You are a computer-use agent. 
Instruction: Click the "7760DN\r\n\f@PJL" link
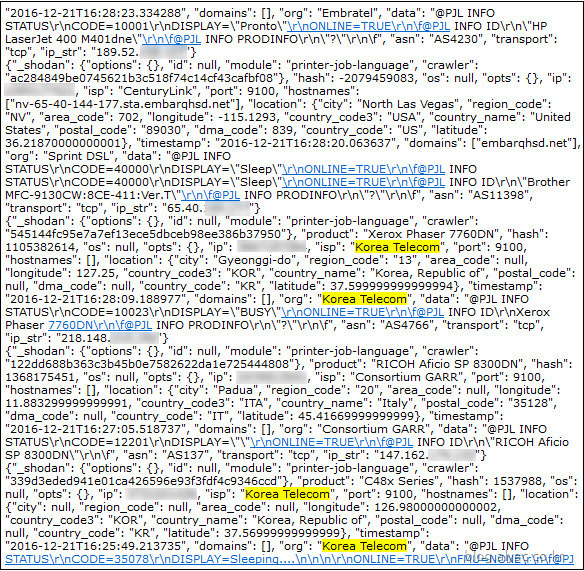coord(100,326)
